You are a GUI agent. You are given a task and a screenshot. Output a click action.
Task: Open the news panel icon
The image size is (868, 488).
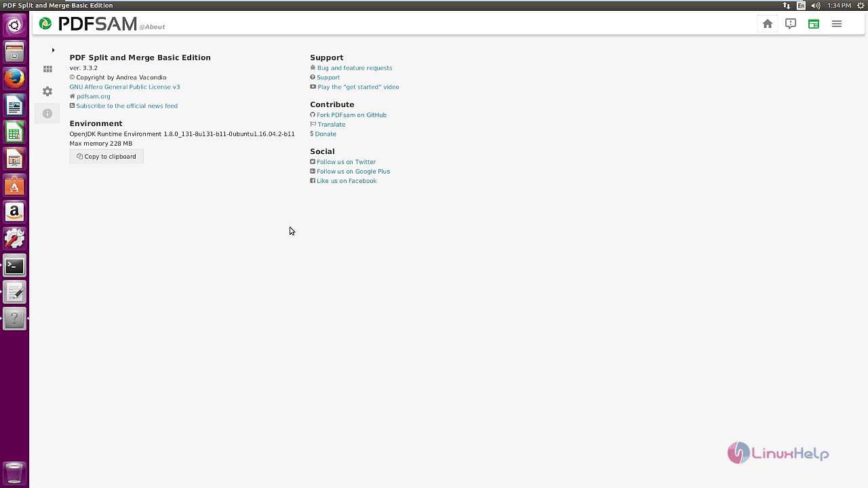click(x=791, y=24)
